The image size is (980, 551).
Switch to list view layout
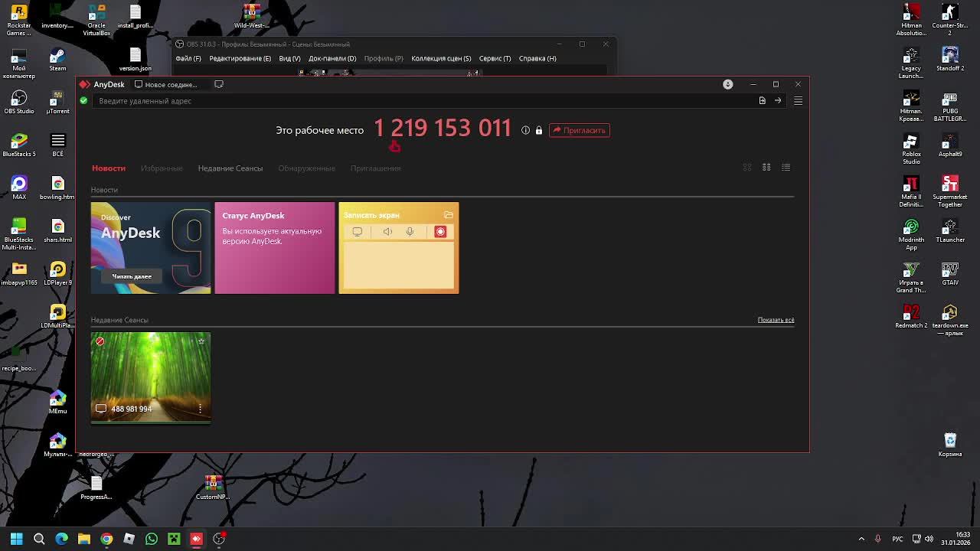786,168
